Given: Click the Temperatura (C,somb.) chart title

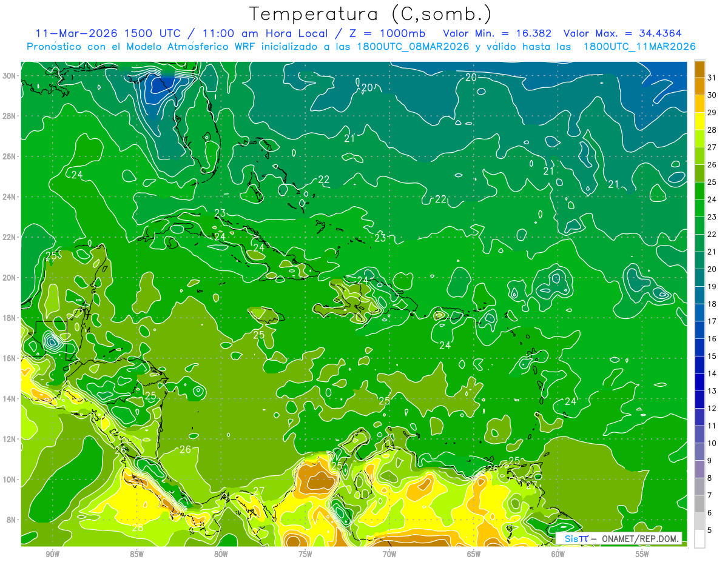Looking at the screenshot, I should coord(371,14).
